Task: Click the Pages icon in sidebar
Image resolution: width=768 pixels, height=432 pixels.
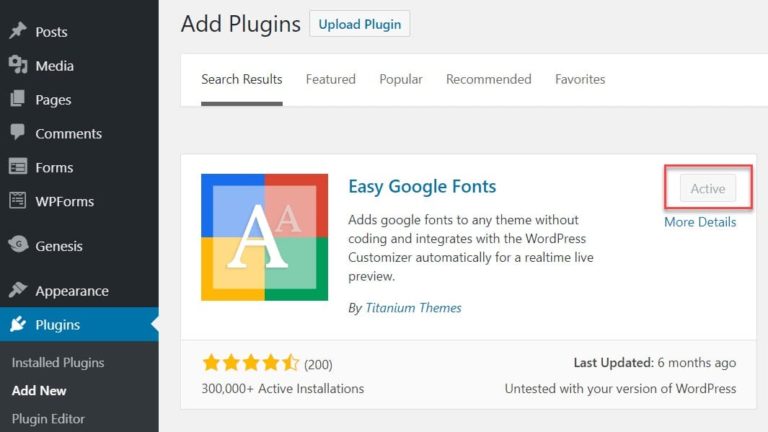Action: [18, 98]
